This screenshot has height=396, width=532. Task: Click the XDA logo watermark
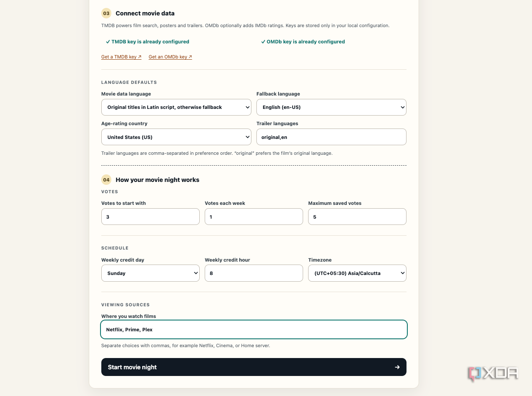coord(493,373)
